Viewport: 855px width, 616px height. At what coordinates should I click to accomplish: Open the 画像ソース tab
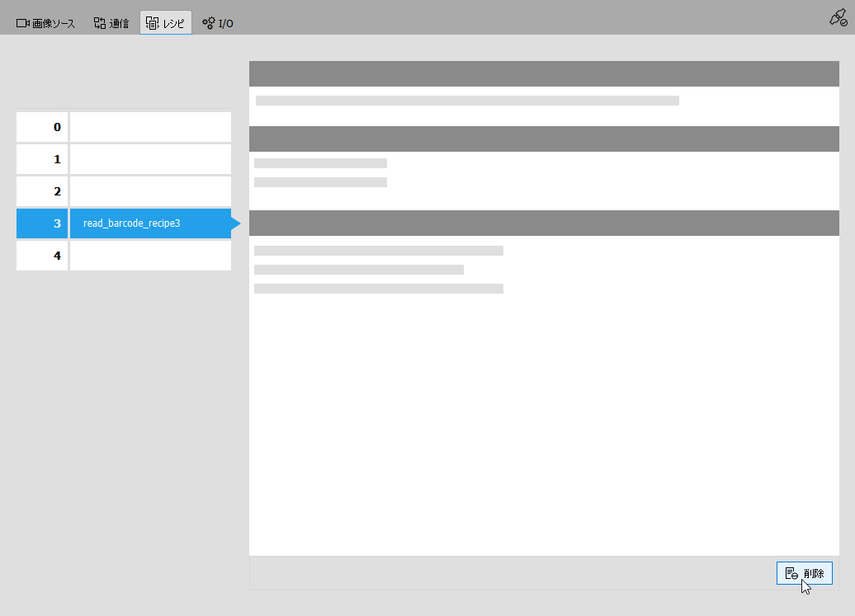pyautogui.click(x=46, y=23)
